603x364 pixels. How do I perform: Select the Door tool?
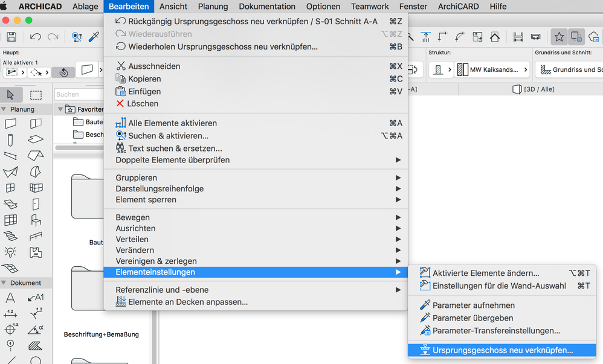pos(36,204)
